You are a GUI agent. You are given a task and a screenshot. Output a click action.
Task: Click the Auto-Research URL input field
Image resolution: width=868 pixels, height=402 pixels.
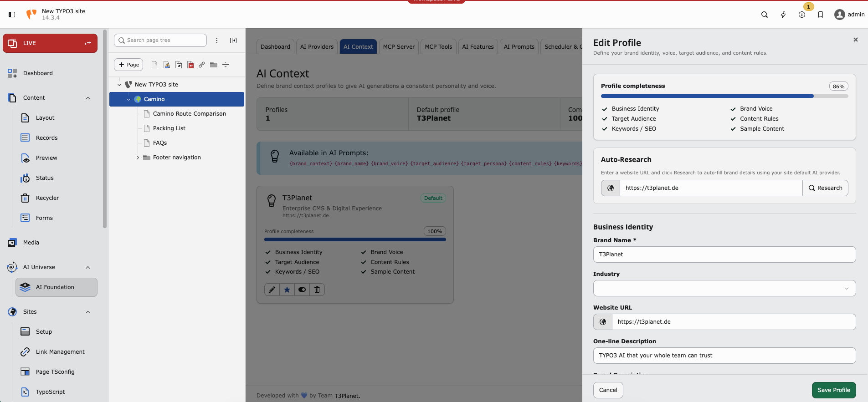(711, 188)
